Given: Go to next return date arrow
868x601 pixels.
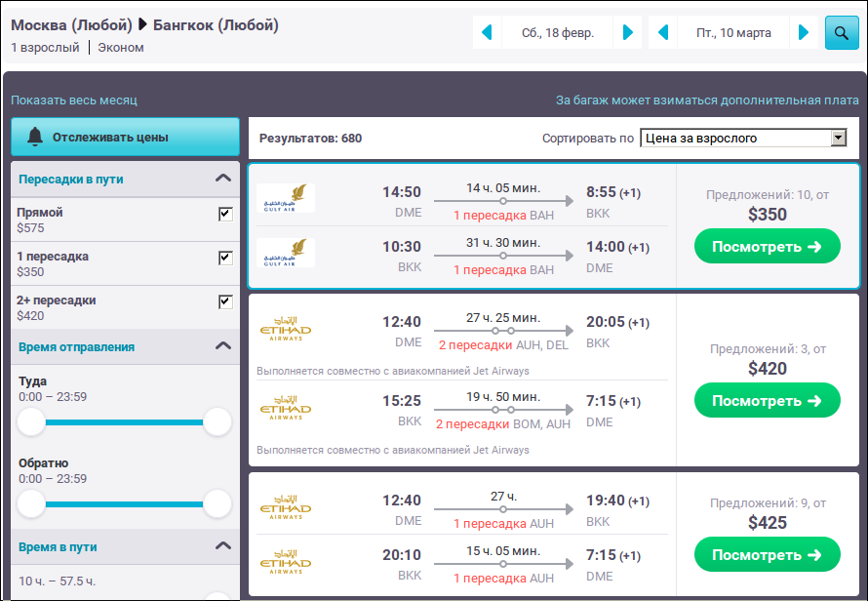Looking at the screenshot, I should point(804,32).
